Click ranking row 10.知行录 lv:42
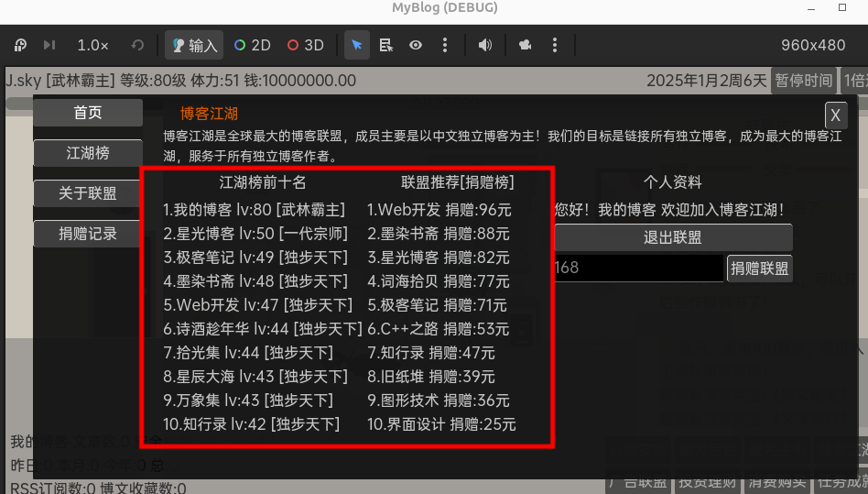Screen dimensions: 868x494 pyautogui.click(x=251, y=424)
